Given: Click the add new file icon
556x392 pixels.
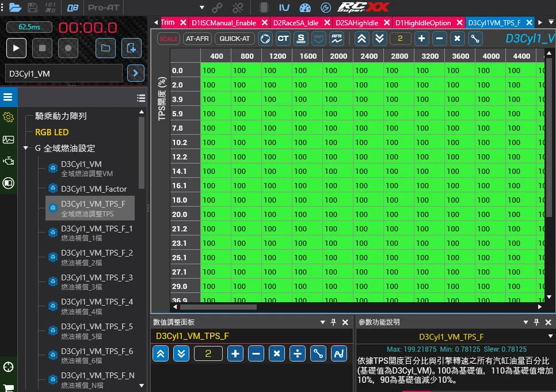Looking at the screenshot, I should (x=132, y=48).
